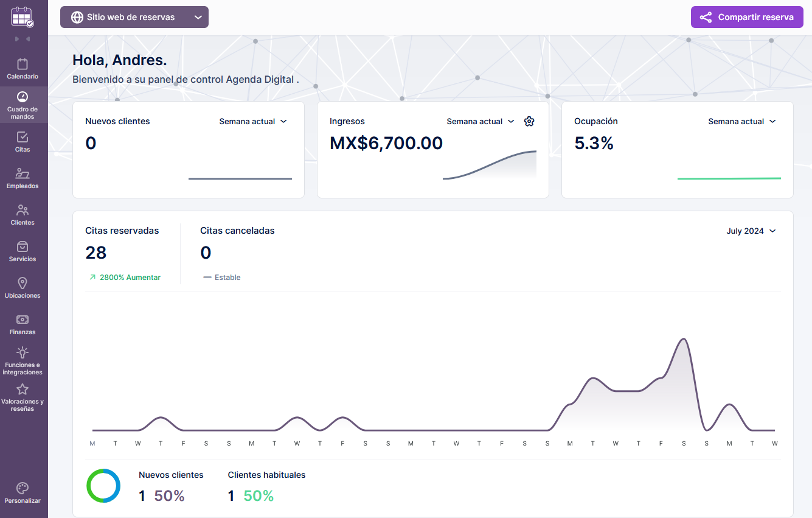Select the Ubicaciones pin icon
The width and height of the screenshot is (812, 518).
coord(23,284)
